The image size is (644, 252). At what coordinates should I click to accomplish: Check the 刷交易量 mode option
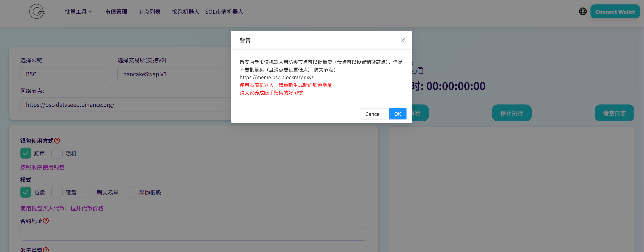click(88, 192)
